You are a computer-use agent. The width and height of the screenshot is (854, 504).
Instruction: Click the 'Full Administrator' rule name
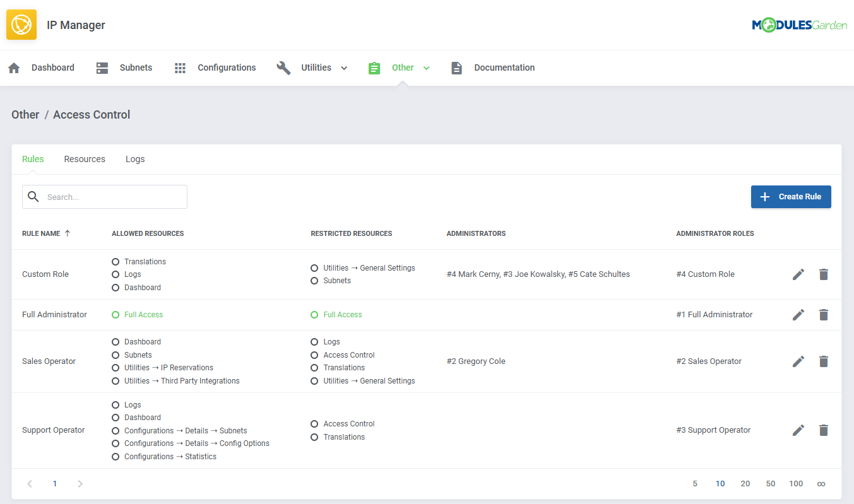point(54,315)
